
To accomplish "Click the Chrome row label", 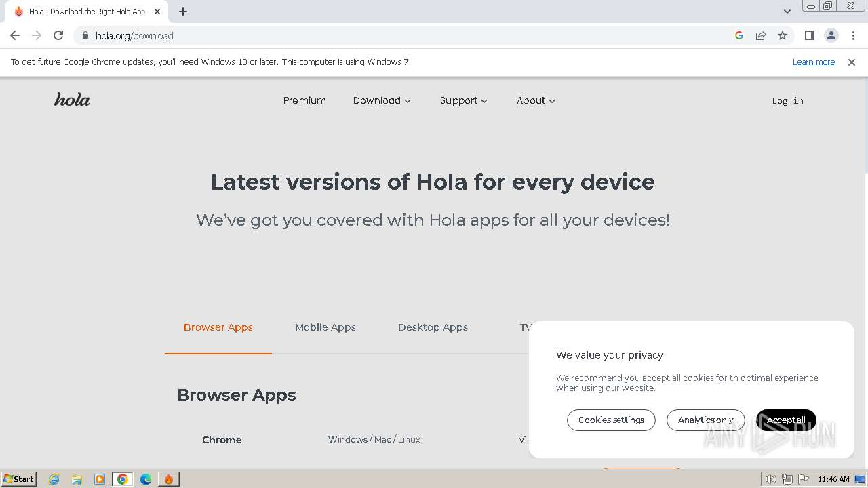I will 222,440.
